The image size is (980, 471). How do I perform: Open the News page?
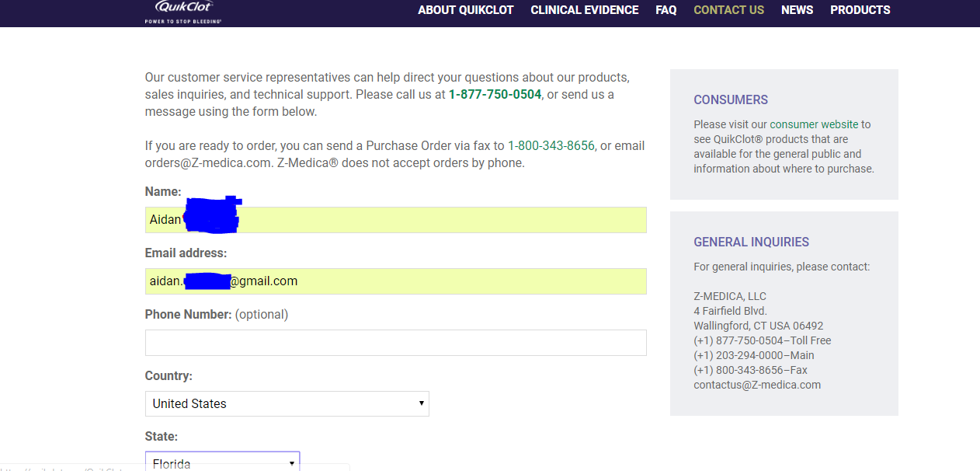coord(798,10)
